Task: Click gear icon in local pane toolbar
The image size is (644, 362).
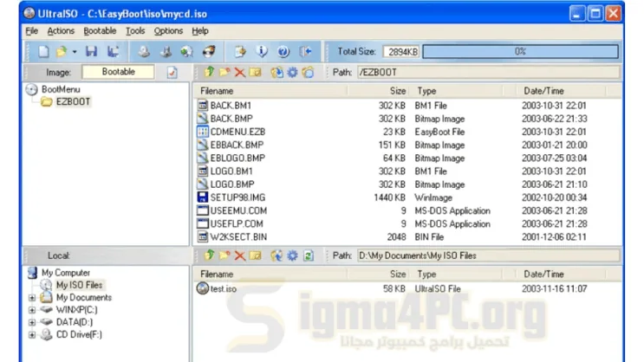Action: [x=292, y=255]
